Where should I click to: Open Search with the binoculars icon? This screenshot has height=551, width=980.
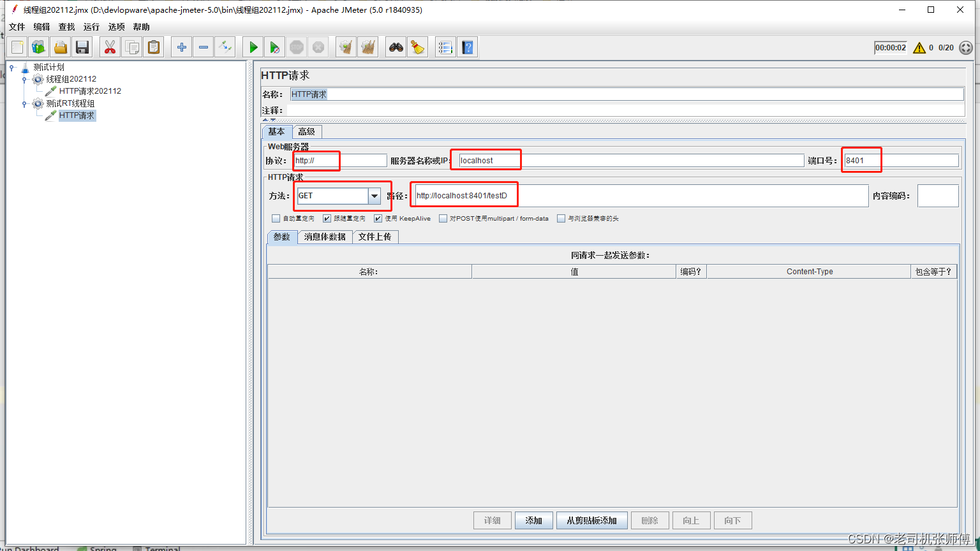click(x=396, y=47)
